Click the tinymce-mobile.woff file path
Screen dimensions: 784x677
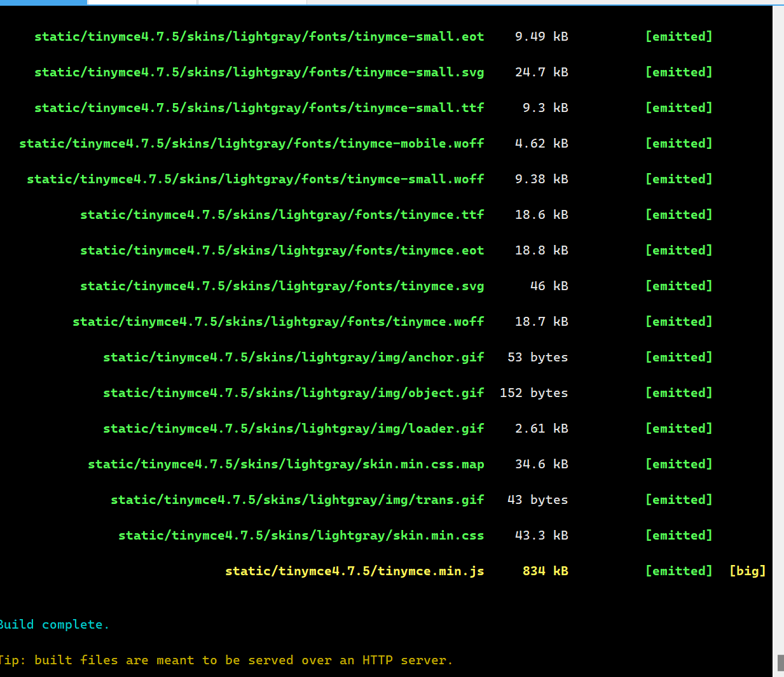coord(252,144)
